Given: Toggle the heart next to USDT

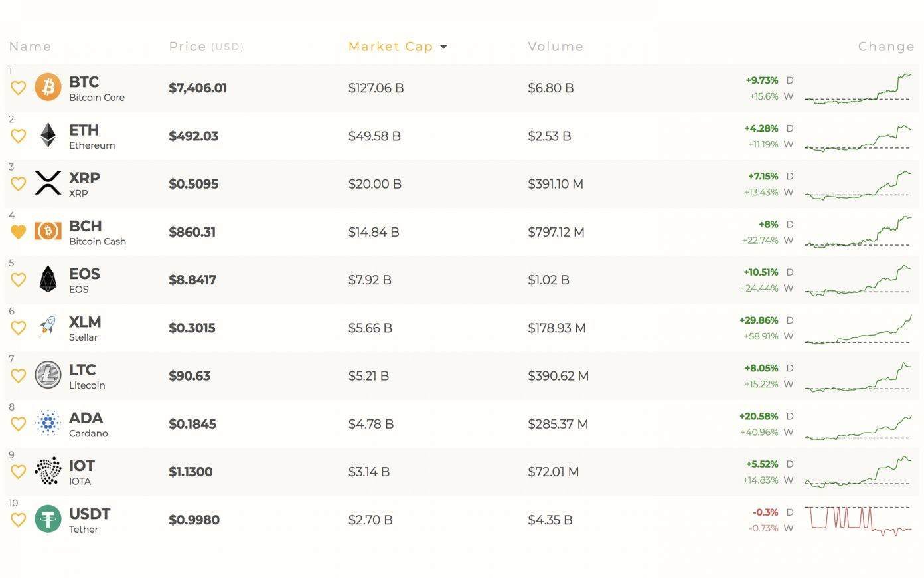Looking at the screenshot, I should (18, 520).
